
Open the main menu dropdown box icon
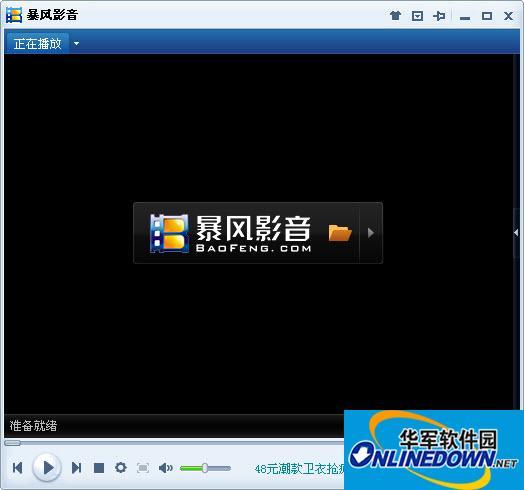pyautogui.click(x=417, y=16)
